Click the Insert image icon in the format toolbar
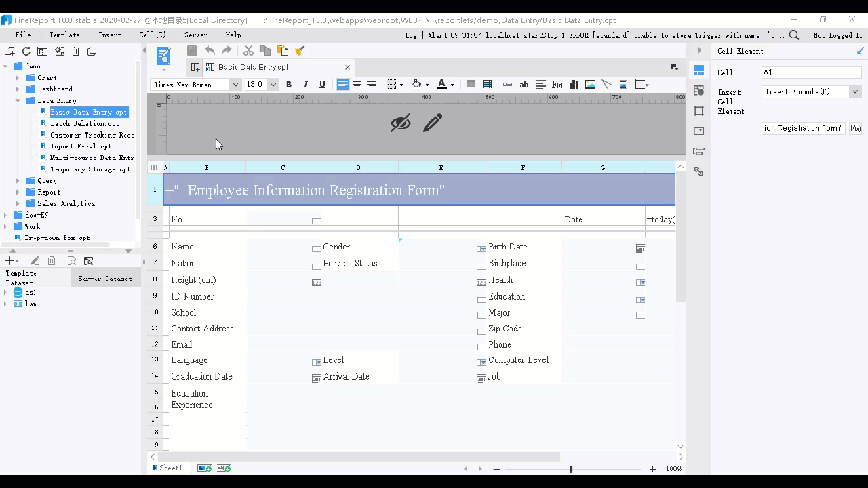The height and width of the screenshot is (488, 868). (x=590, y=85)
